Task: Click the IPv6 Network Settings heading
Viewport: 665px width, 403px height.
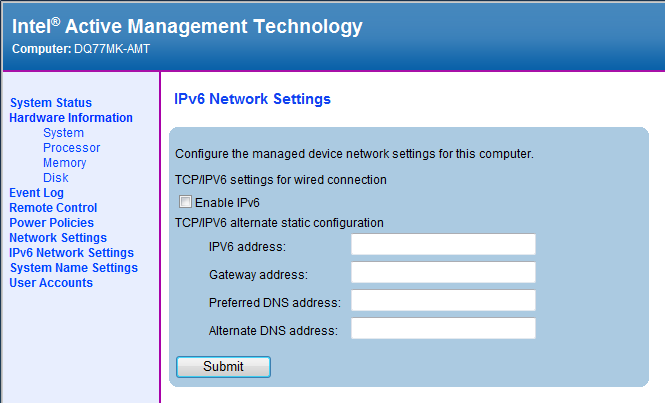Action: 246,100
